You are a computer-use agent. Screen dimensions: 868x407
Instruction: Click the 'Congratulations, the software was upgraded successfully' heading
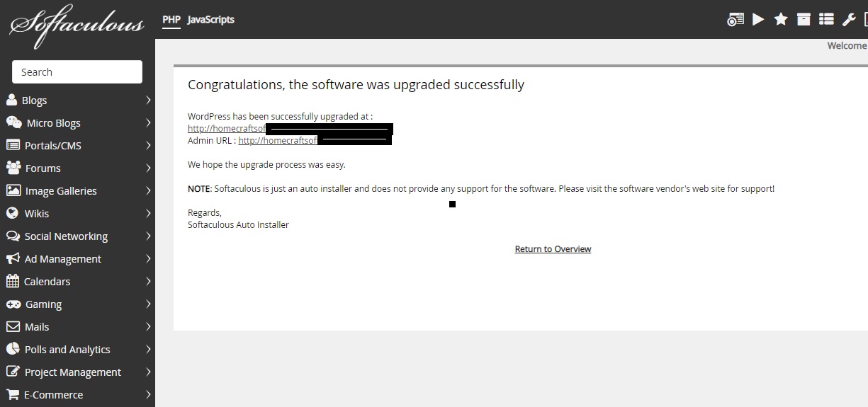click(356, 85)
